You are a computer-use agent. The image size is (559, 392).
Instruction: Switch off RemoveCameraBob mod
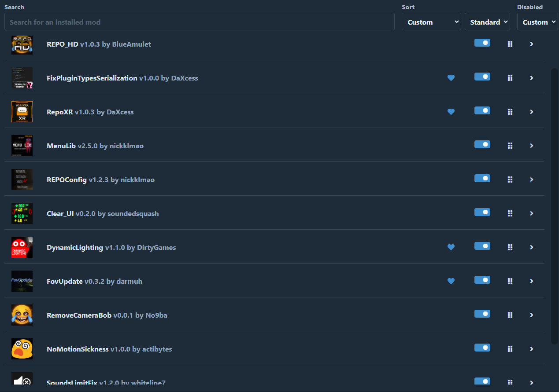482,314
